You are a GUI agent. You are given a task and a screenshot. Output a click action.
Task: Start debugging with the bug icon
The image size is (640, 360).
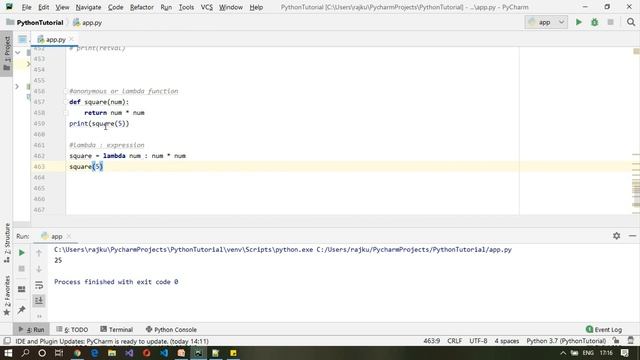point(594,22)
